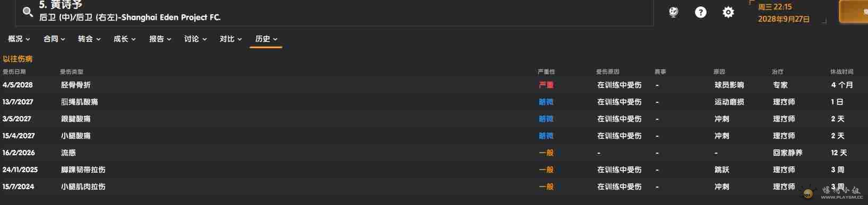This screenshot has width=868, height=205.
Task: Select the 胫骨骨折 injury row
Action: click(434, 85)
